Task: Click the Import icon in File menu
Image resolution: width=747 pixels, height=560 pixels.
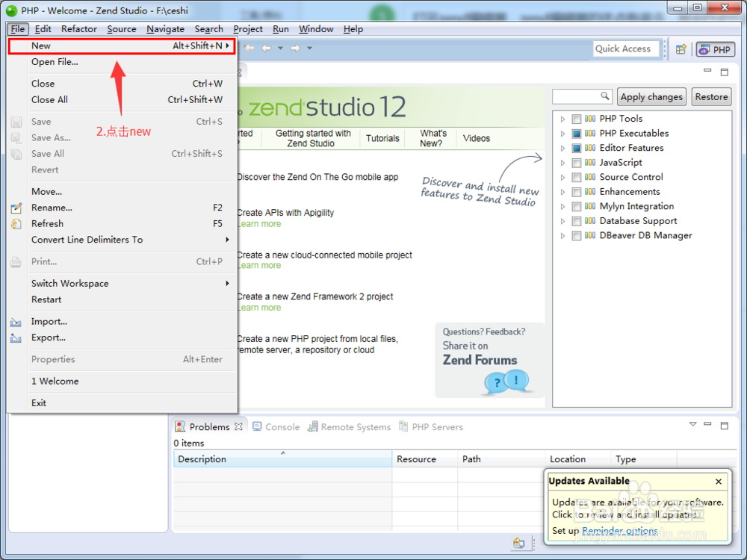Action: (x=16, y=323)
